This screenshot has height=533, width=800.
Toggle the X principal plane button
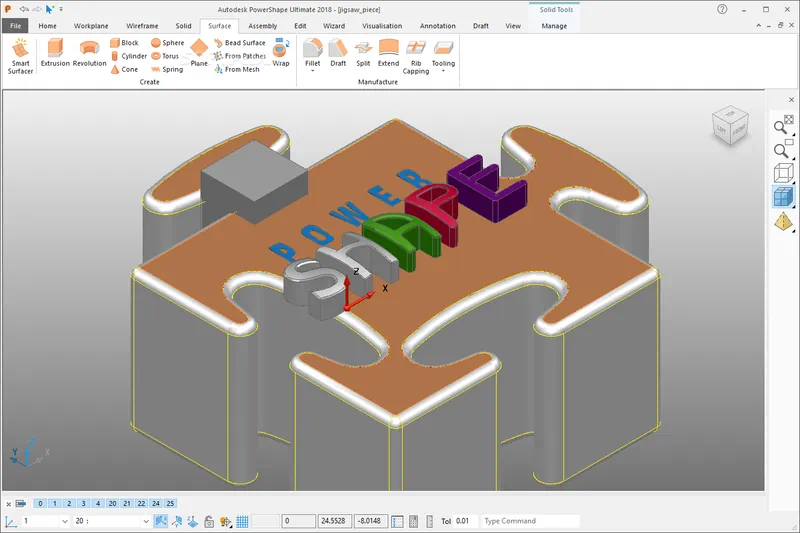pos(161,521)
